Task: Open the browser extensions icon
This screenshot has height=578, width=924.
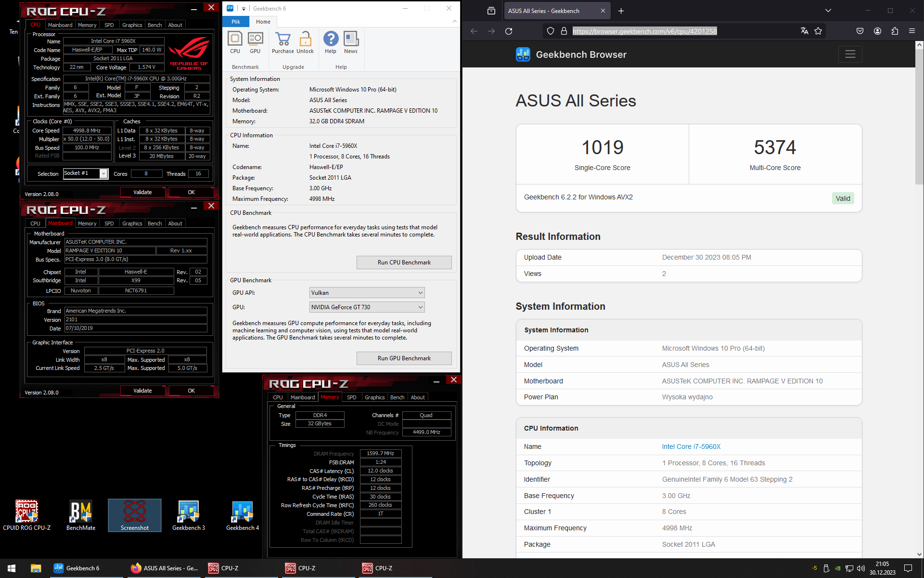Action: coord(895,31)
